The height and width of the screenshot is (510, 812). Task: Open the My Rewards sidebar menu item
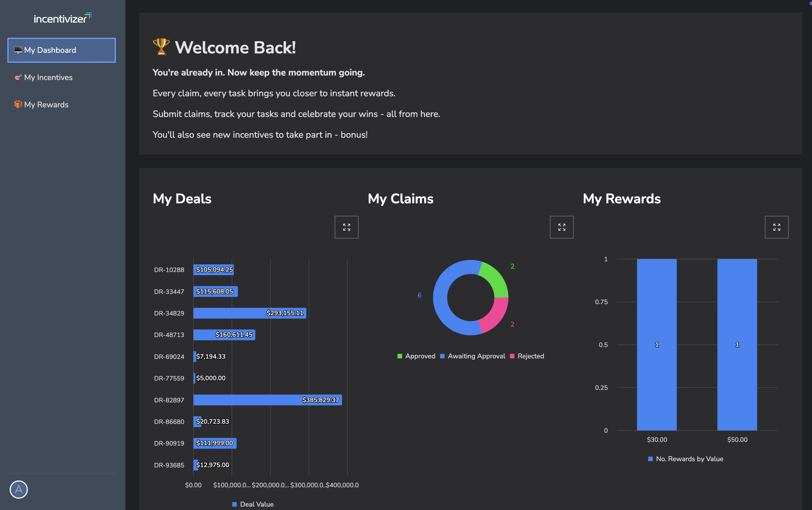click(x=62, y=104)
